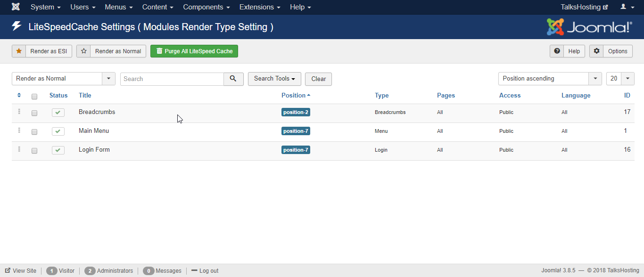This screenshot has height=277, width=644.
Task: Toggle status checkmark for Login Form
Action: point(58,150)
